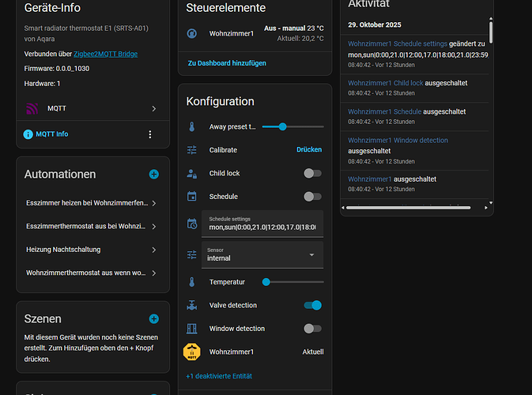Disable the Valve detection switch

point(312,305)
